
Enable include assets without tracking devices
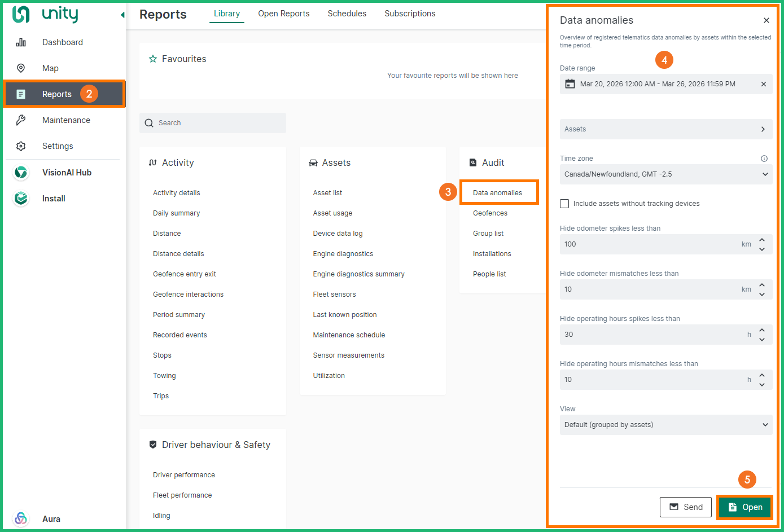pos(564,204)
